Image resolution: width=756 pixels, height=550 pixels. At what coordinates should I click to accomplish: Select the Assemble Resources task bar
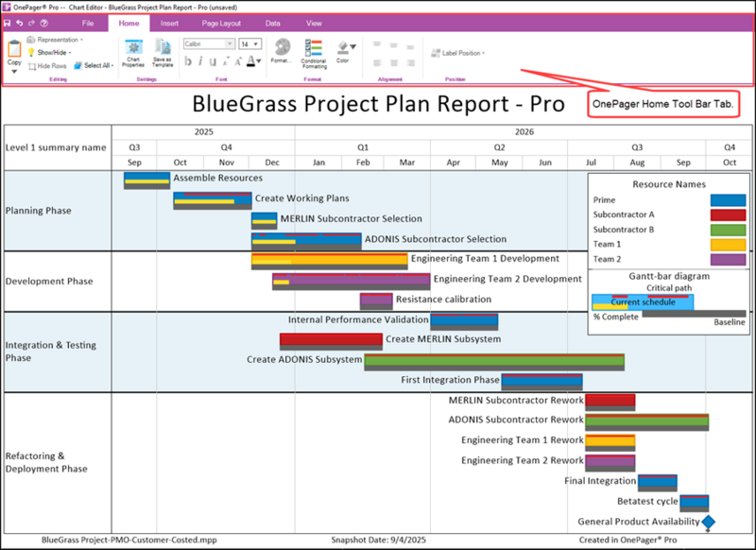pos(147,180)
